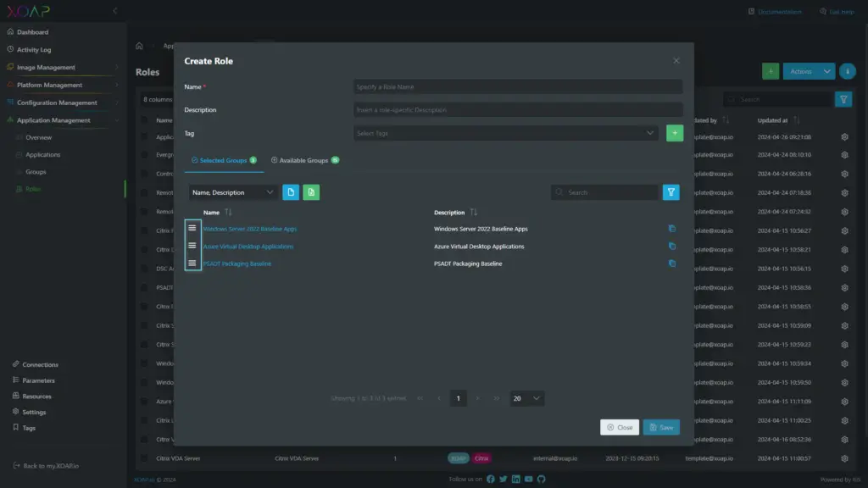Click the Description input field

(518, 109)
